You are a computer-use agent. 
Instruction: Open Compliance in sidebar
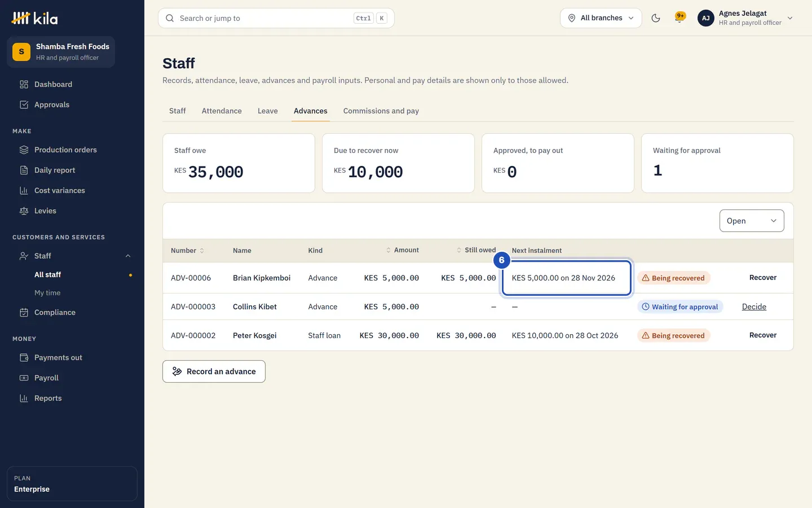[x=72, y=312]
